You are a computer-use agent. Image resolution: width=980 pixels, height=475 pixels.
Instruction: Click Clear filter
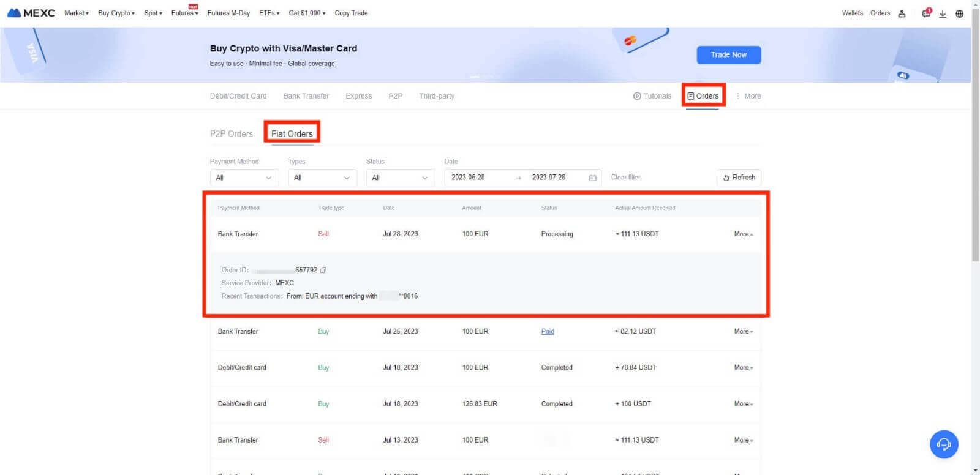625,178
